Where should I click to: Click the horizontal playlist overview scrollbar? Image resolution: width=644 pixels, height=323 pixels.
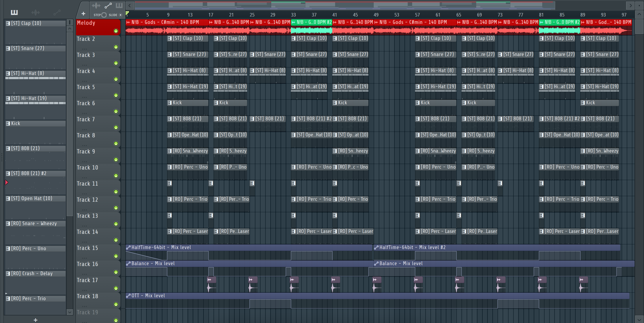pyautogui.click(x=345, y=5)
